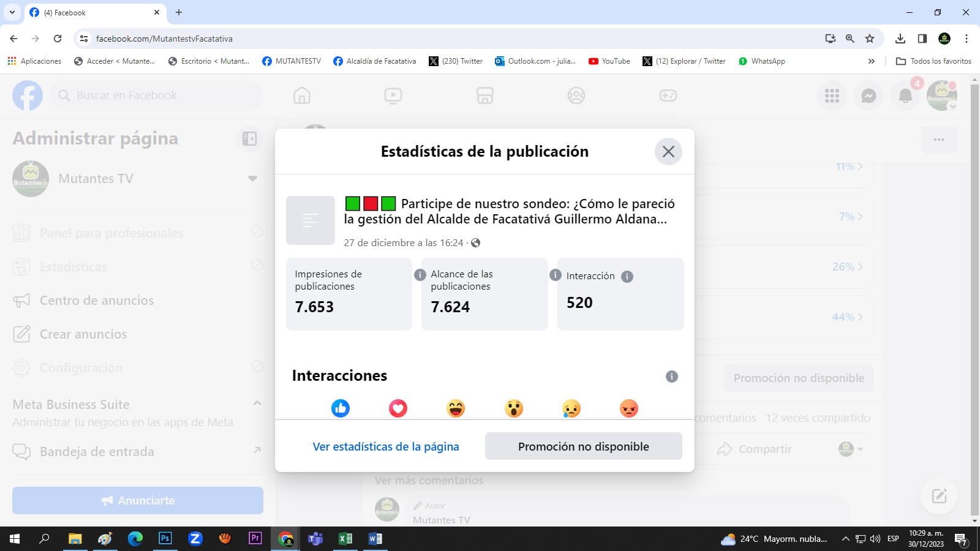Image resolution: width=980 pixels, height=551 pixels.
Task: Open the Alcaldía de Facatativa bookmark
Action: pyautogui.click(x=374, y=61)
